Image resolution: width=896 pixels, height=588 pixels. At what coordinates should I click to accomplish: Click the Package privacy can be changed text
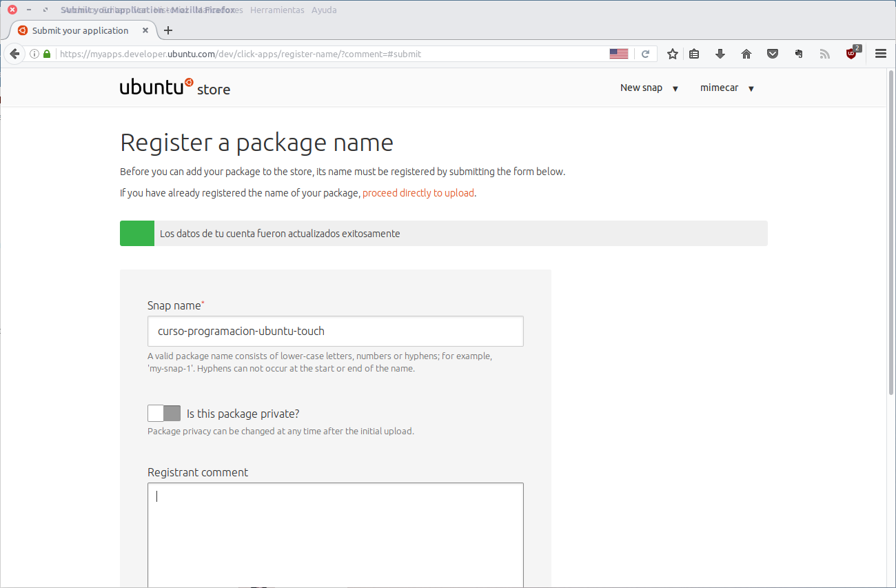(x=281, y=432)
